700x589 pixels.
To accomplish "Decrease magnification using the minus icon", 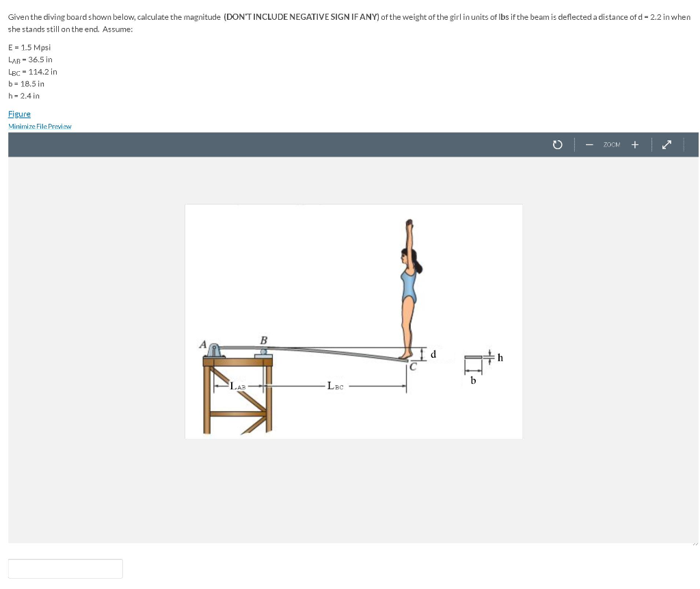I will pyautogui.click(x=589, y=144).
